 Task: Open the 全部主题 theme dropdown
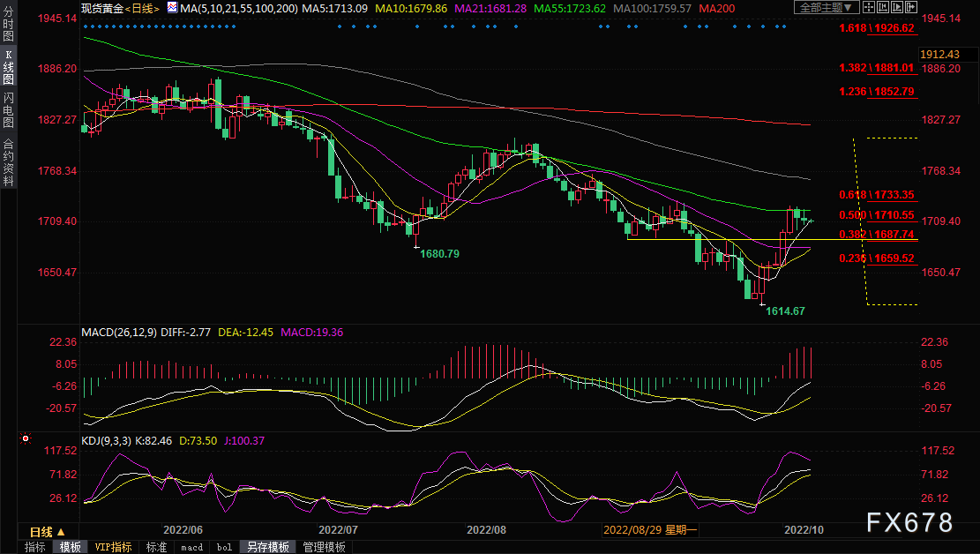tap(826, 7)
